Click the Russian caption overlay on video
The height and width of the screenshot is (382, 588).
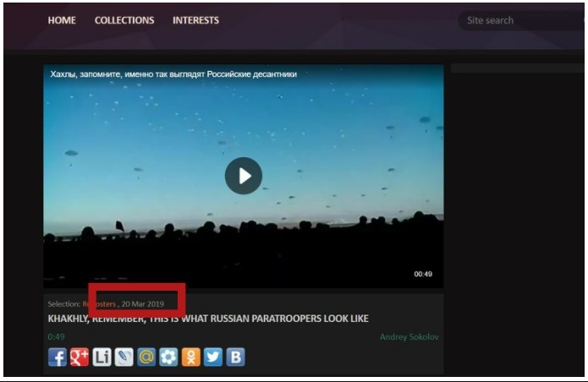(173, 74)
